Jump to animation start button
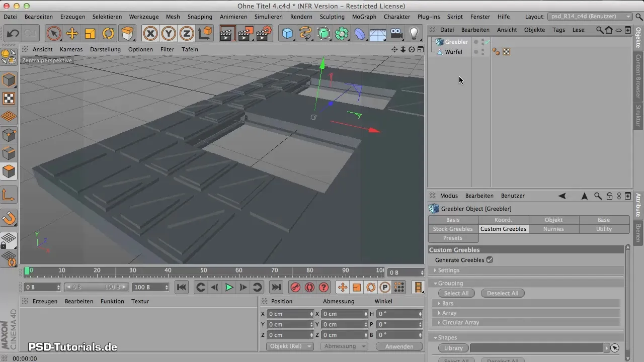This screenshot has width=644, height=362. [182, 287]
